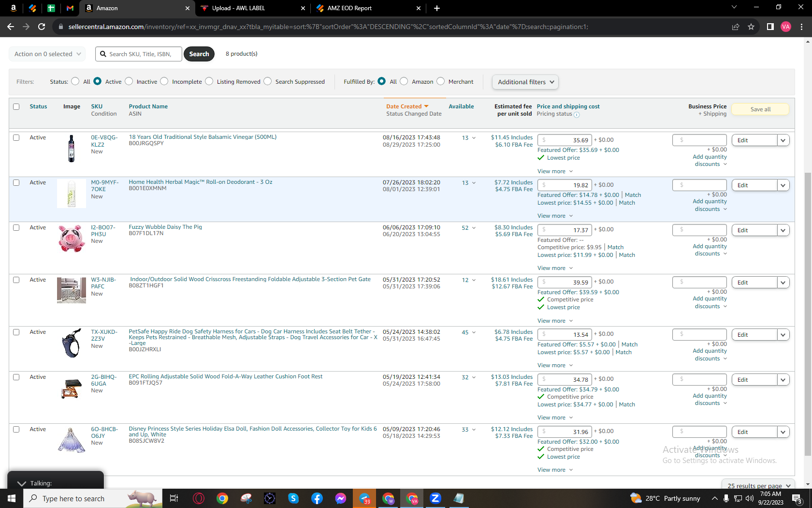Click Edit for the Elsa Doll listing
This screenshot has width=812, height=508.
tap(754, 432)
